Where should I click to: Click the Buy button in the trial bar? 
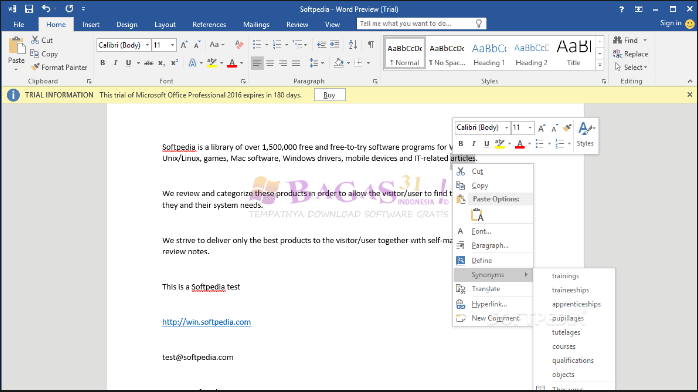329,95
